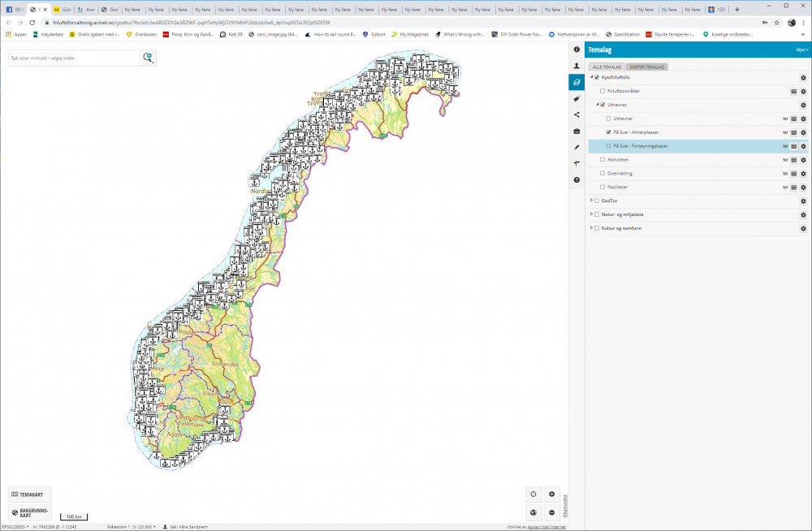This screenshot has width=812, height=531.
Task: Switch to the Facebook browser tab
Action: (x=15, y=9)
